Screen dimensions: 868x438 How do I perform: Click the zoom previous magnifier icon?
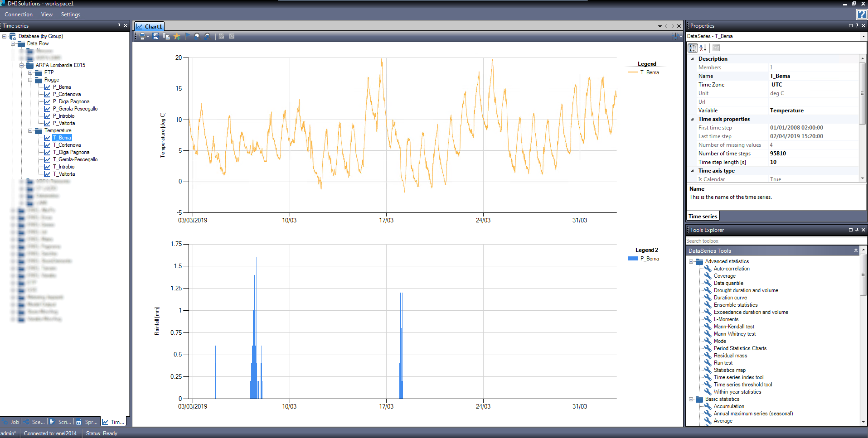197,36
